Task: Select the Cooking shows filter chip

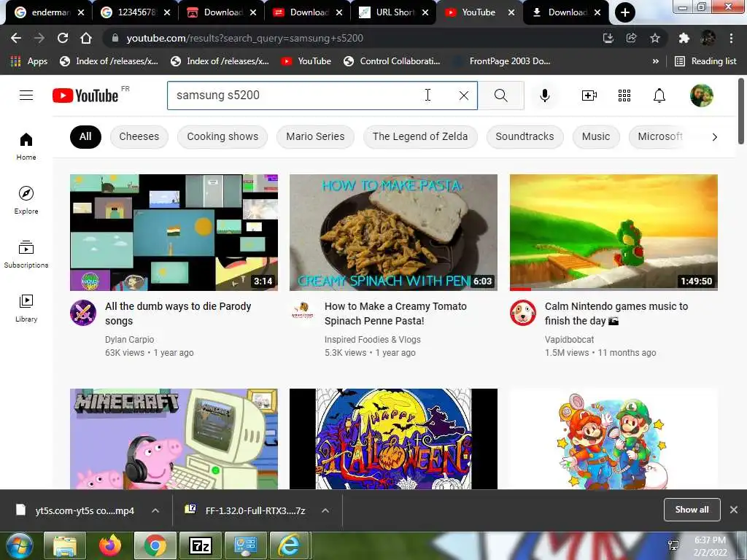Action: tap(222, 136)
